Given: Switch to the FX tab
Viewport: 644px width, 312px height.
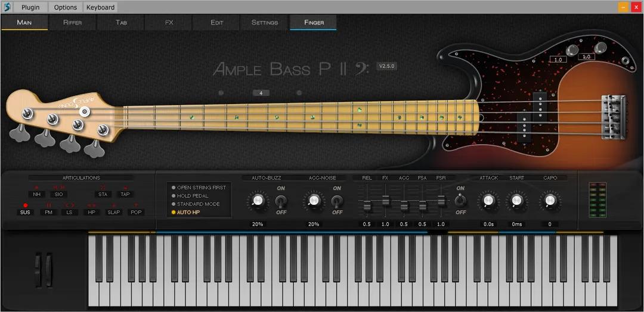Looking at the screenshot, I should coord(169,23).
